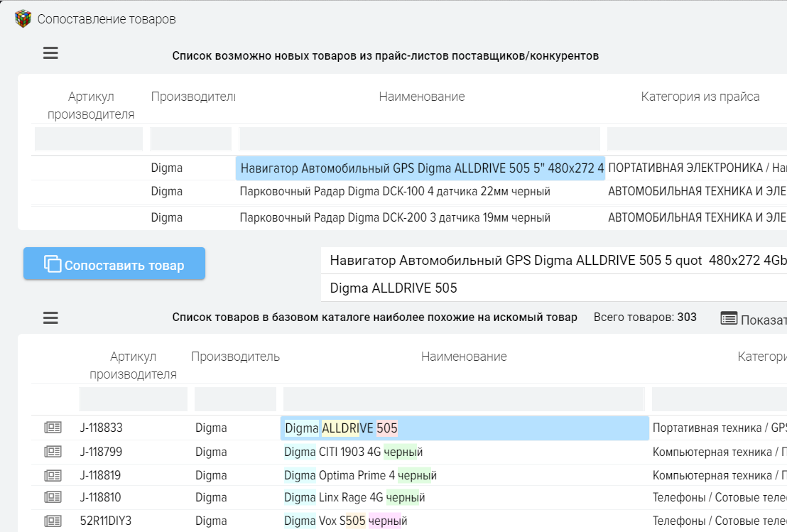Click details card icon for 52R11DIY3 row

[x=53, y=521]
